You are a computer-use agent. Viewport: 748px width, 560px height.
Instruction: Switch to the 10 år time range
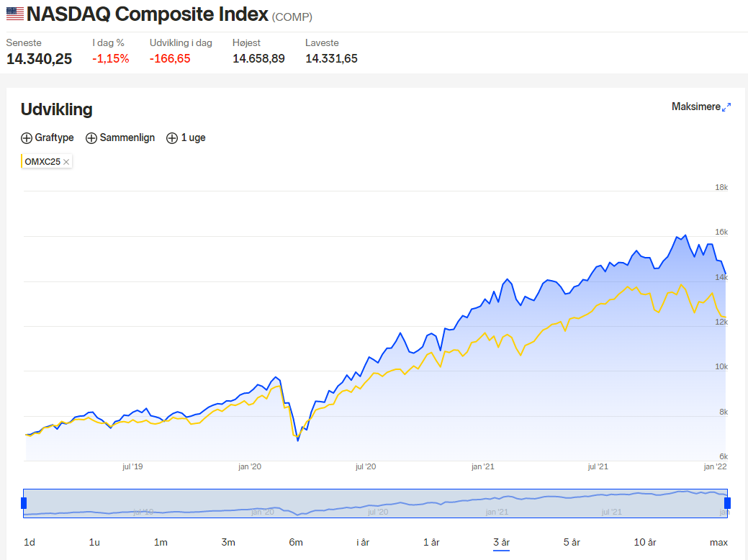click(x=645, y=542)
